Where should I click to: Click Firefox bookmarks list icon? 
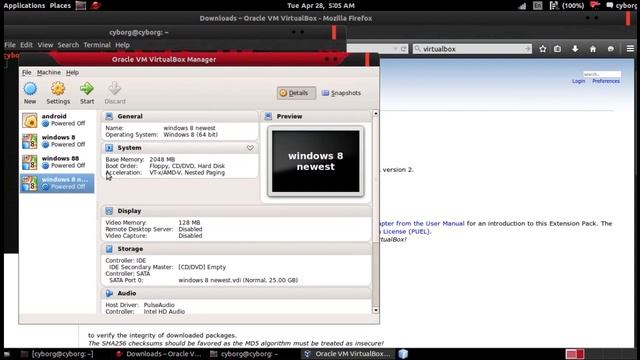coord(558,49)
